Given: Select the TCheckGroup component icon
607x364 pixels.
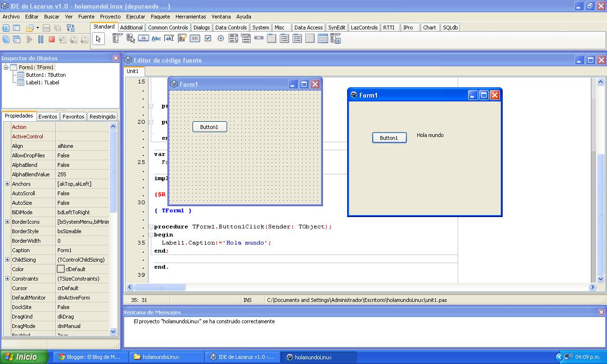Looking at the screenshot, I should click(297, 39).
